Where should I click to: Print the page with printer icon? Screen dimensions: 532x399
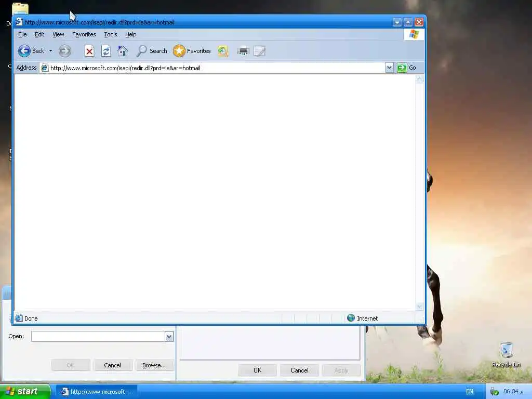click(243, 51)
